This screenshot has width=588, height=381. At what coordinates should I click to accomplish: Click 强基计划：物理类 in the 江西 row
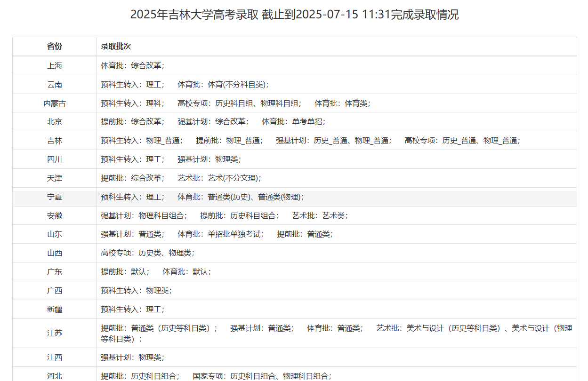click(x=132, y=357)
